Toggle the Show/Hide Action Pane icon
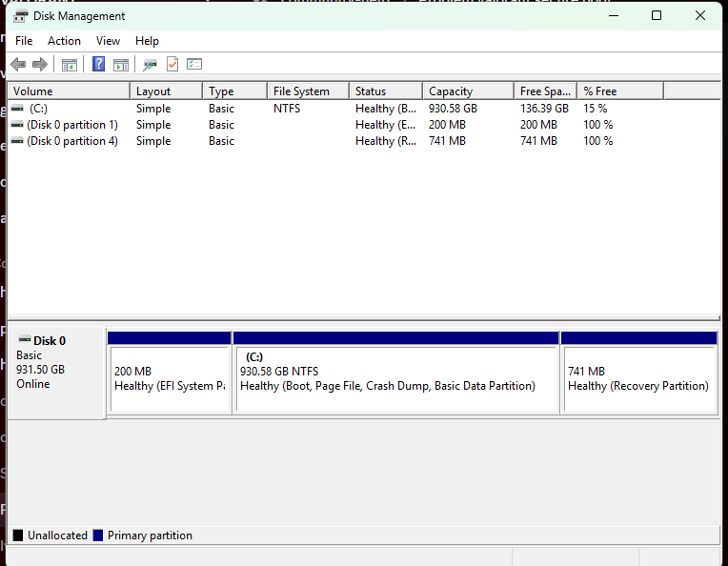The height and width of the screenshot is (566, 728). pos(121,65)
